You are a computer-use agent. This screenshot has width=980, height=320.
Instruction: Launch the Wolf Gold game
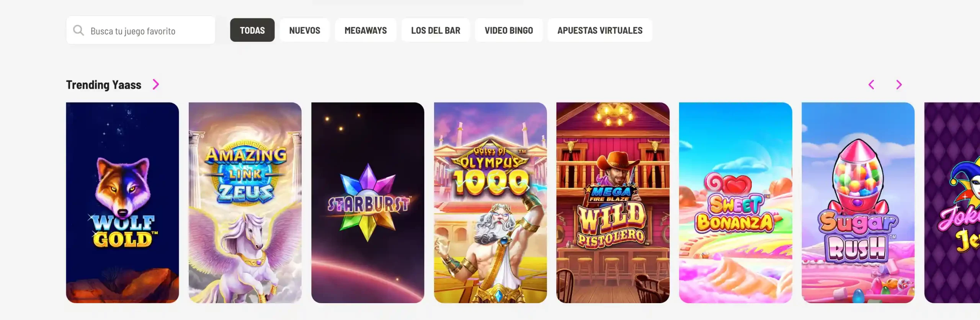click(x=122, y=202)
